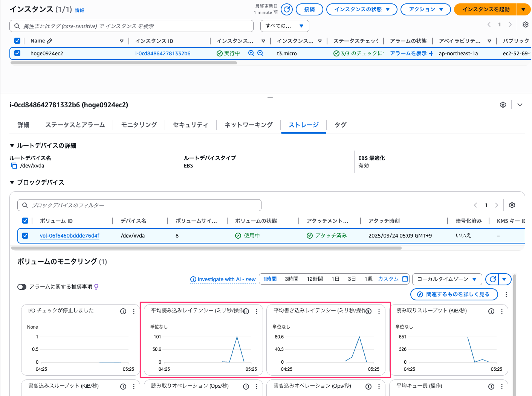Open 平均読み込みレイテンシー chart menu
The image size is (532, 396).
257,311
